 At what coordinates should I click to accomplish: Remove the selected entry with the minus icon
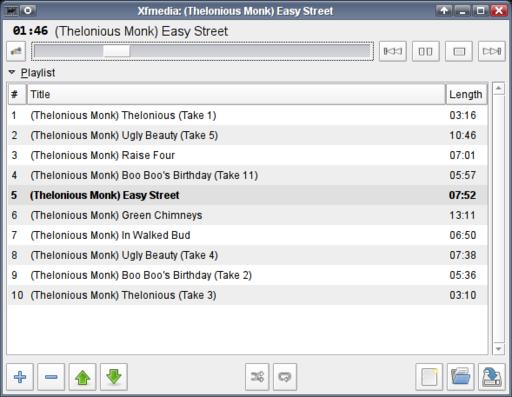tap(51, 377)
